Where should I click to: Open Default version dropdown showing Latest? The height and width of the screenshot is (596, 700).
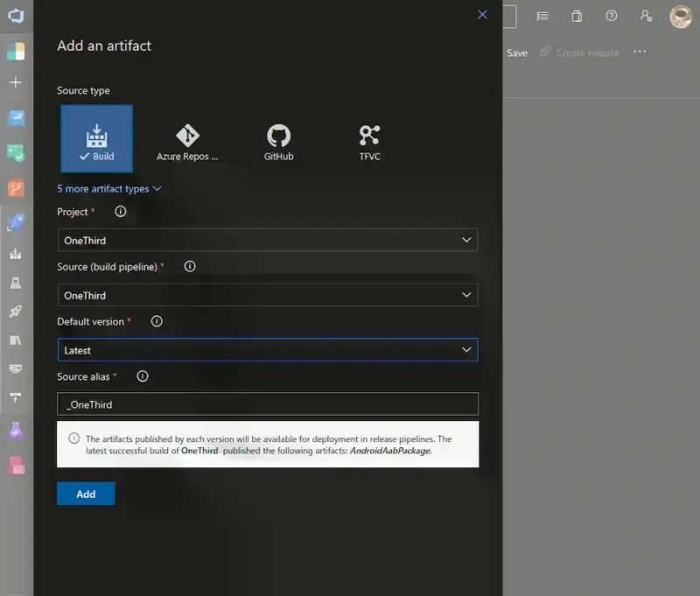[268, 350]
